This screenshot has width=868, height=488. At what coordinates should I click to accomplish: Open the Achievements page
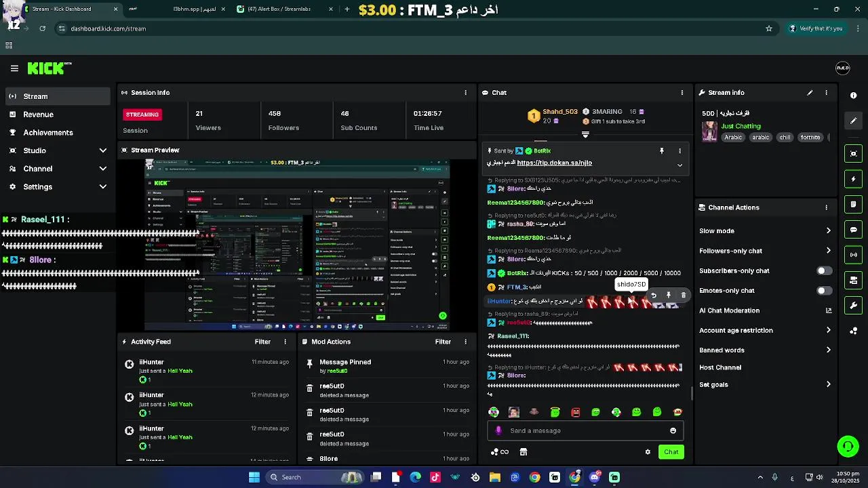click(57, 133)
